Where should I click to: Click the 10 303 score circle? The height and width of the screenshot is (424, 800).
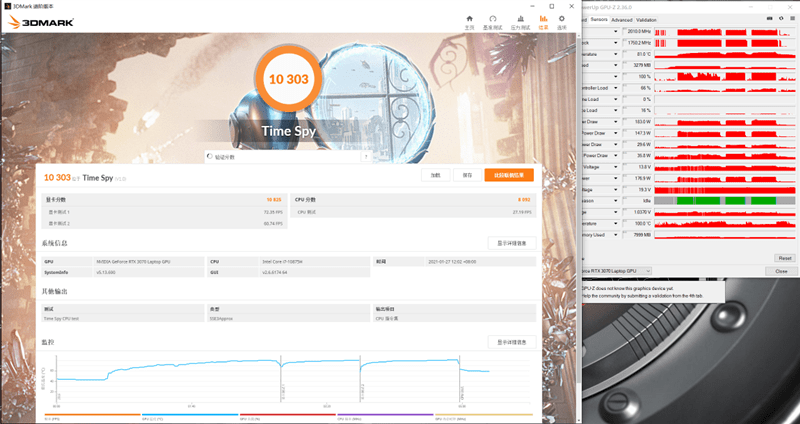click(289, 79)
